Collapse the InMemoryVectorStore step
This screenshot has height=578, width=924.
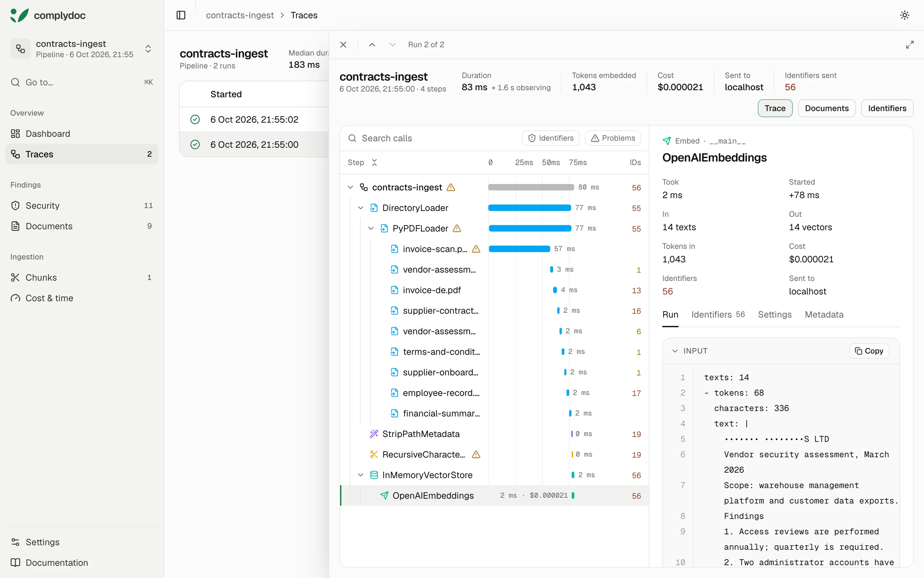pos(360,475)
